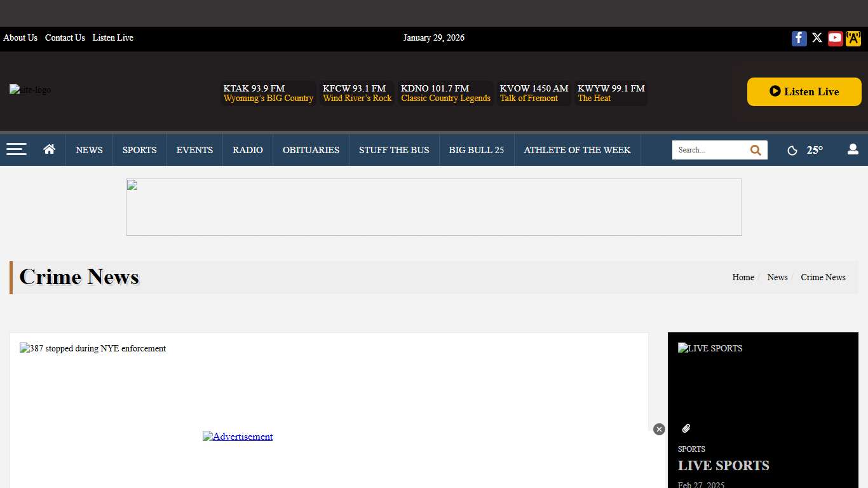868x488 pixels.
Task: Open the SPORTS menu item
Action: click(139, 150)
